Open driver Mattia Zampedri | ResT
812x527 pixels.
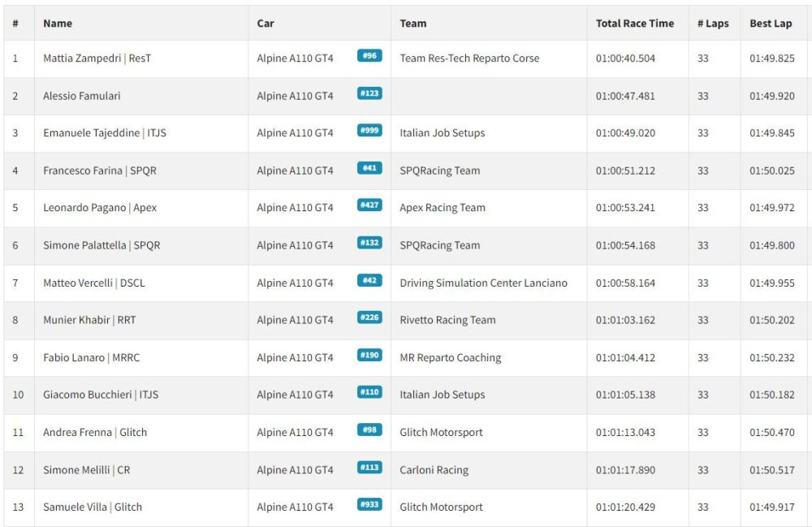(97, 58)
